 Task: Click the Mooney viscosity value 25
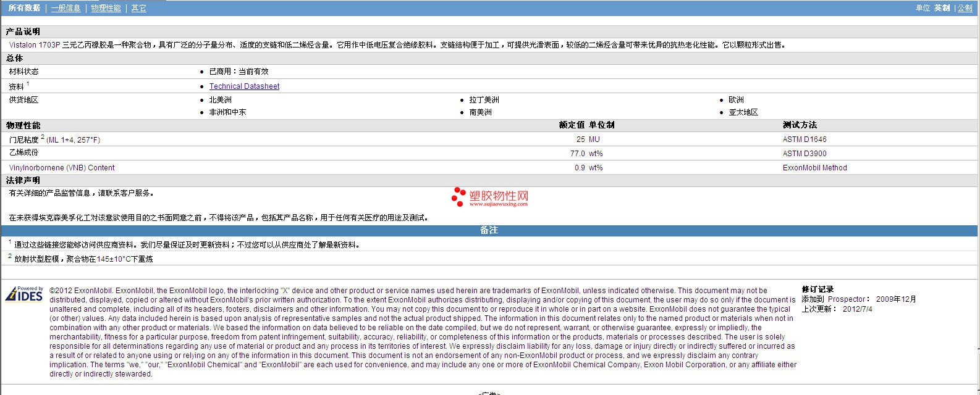pos(580,139)
